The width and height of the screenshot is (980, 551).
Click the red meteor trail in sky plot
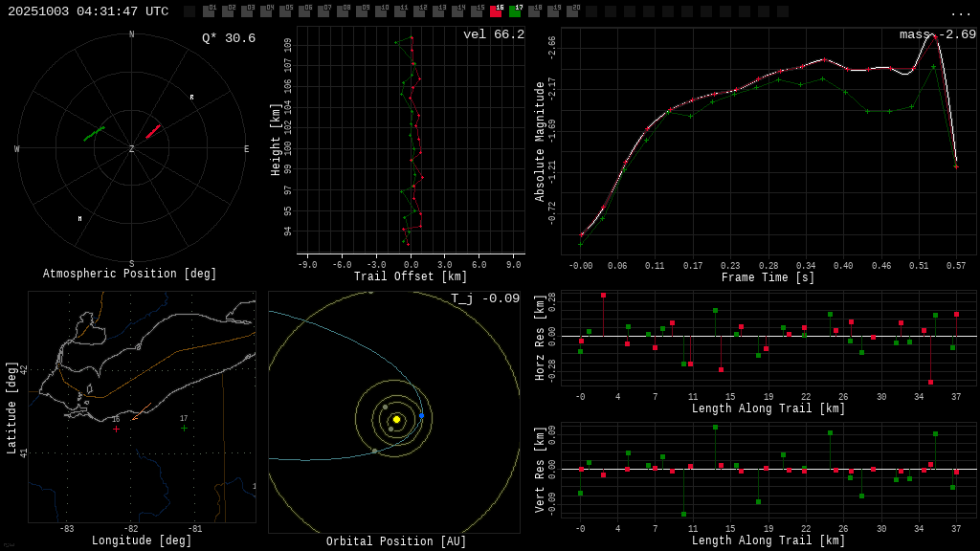coord(153,131)
